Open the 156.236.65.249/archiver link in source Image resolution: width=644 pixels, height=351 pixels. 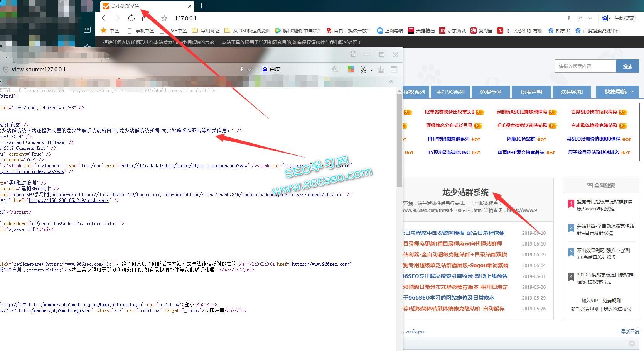tap(69, 200)
